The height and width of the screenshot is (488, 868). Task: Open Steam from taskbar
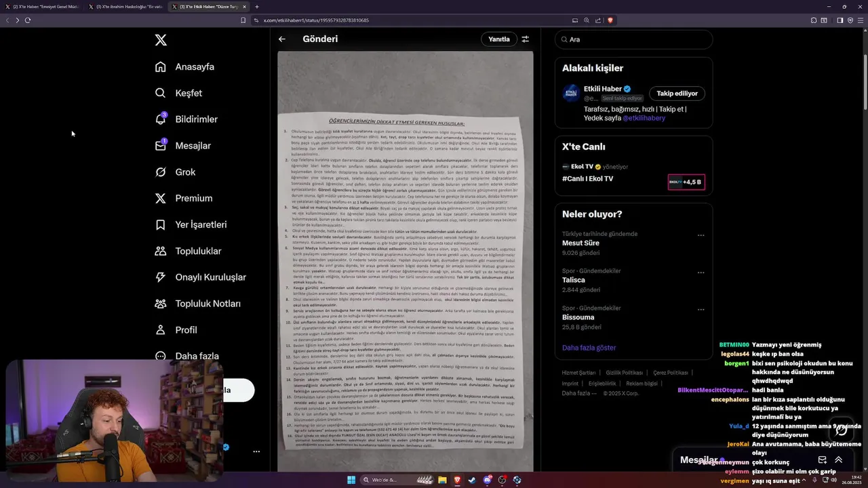pyautogui.click(x=472, y=480)
